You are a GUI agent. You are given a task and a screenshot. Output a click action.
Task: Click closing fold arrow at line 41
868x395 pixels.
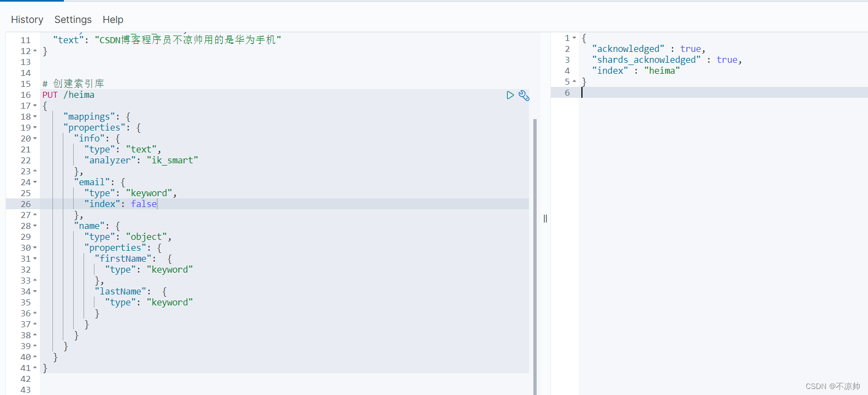click(x=35, y=368)
